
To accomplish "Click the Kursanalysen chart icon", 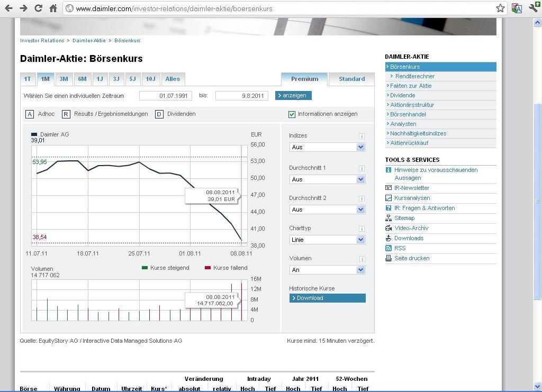I will (x=389, y=198).
